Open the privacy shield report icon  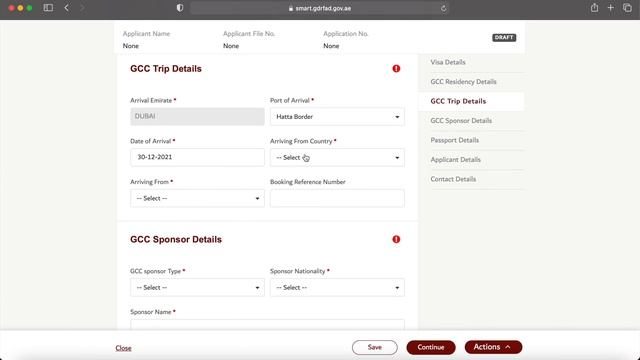click(180, 8)
